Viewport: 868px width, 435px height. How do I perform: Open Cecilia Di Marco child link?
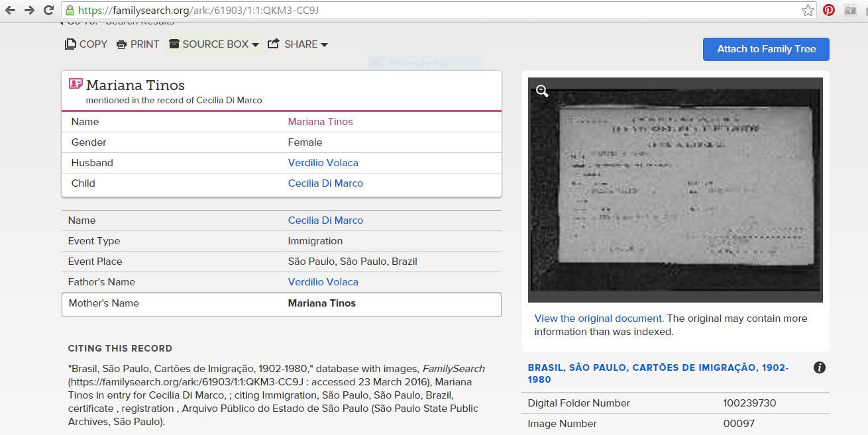click(x=325, y=183)
